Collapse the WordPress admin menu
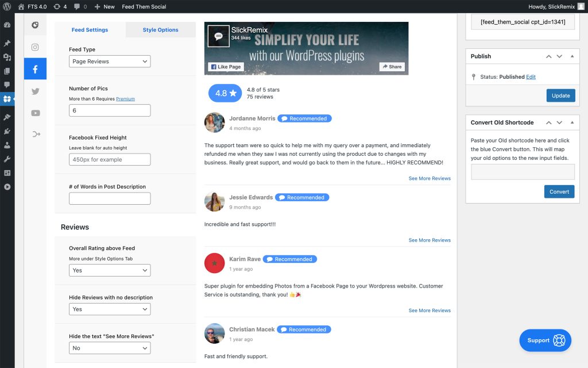This screenshot has width=588, height=368. (x=7, y=187)
